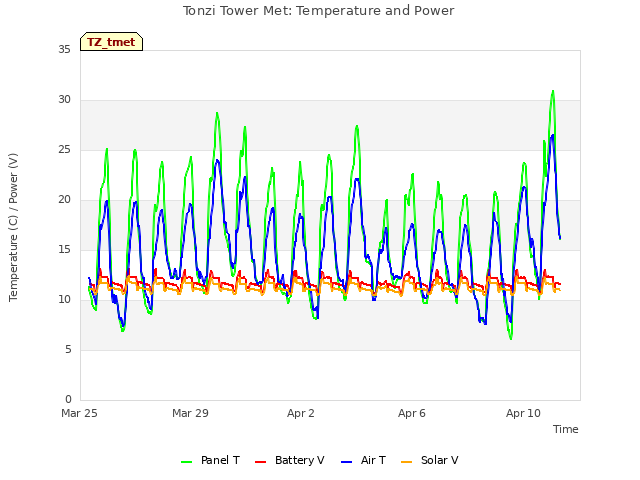Click the Apr 6 x-axis label
Screen dimensions: 640x480
[x=412, y=413]
